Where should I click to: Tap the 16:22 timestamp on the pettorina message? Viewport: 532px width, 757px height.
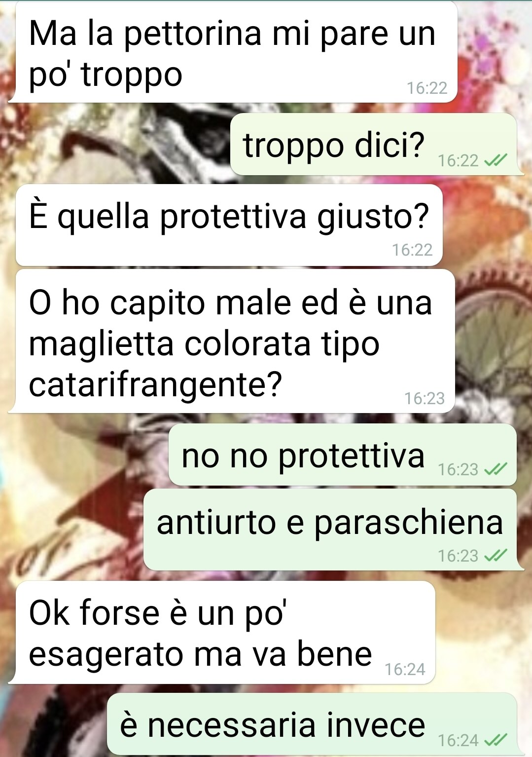tap(427, 88)
